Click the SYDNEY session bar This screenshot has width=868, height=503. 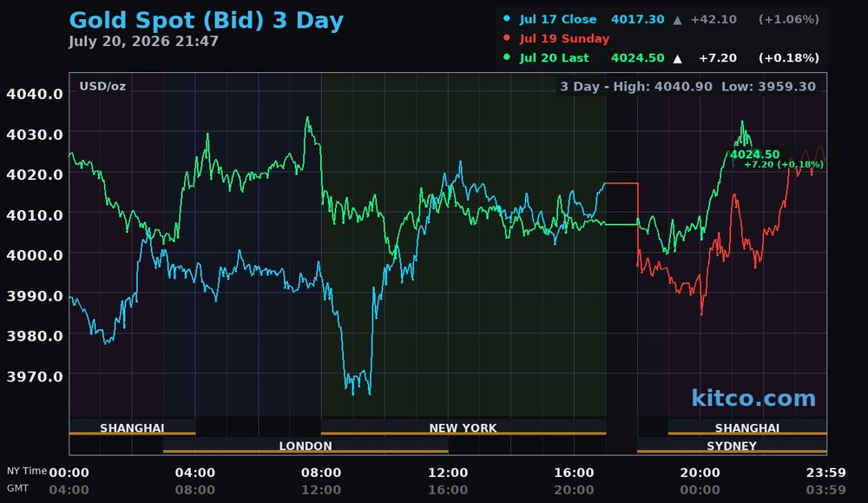(x=732, y=446)
